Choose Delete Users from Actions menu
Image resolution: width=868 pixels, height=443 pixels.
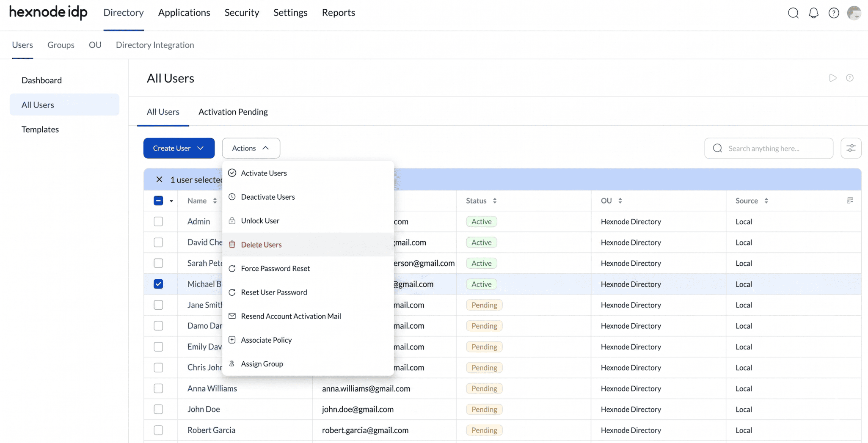308,245
